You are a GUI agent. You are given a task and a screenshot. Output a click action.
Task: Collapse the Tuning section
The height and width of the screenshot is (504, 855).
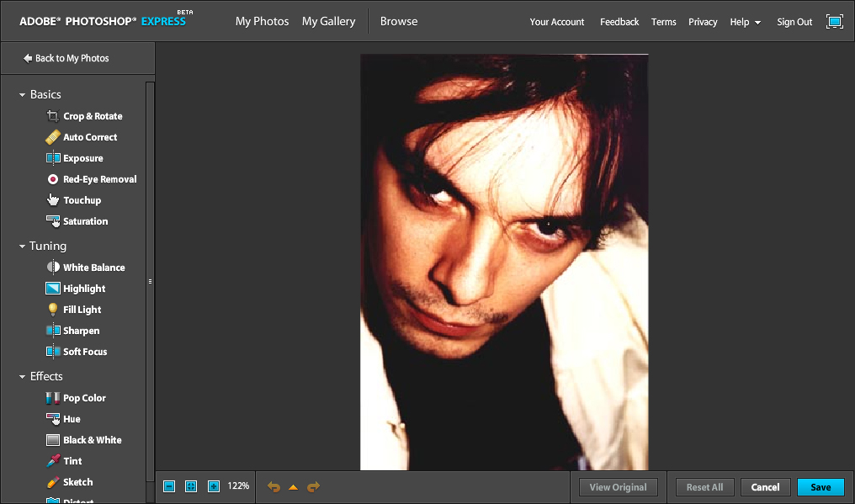pyautogui.click(x=23, y=247)
